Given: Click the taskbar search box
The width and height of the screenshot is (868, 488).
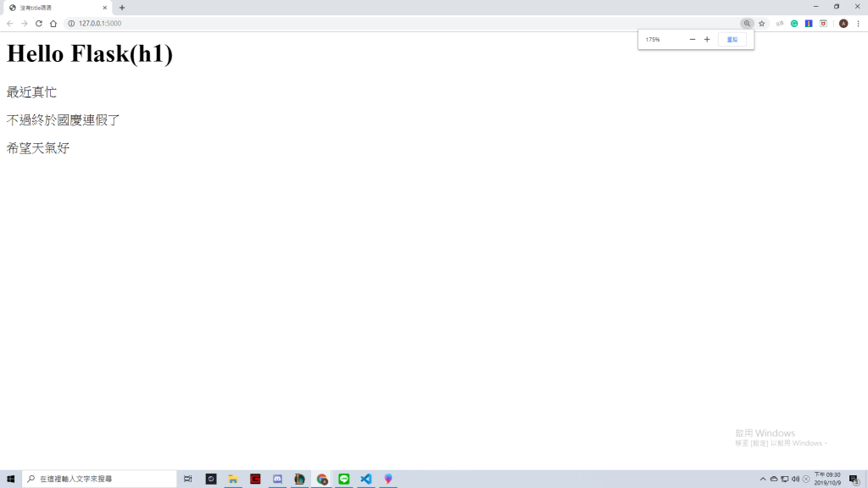Looking at the screenshot, I should [99, 479].
